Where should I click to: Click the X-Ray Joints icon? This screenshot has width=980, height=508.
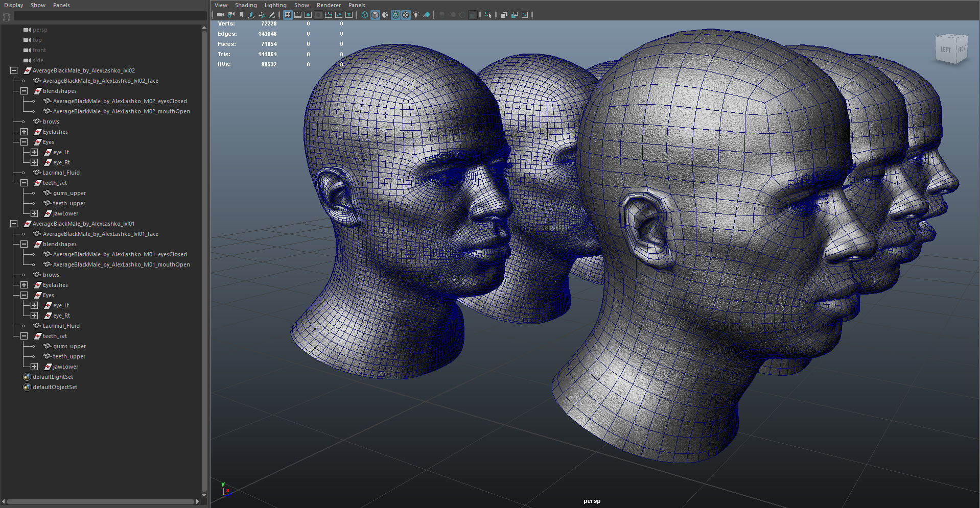click(x=525, y=15)
